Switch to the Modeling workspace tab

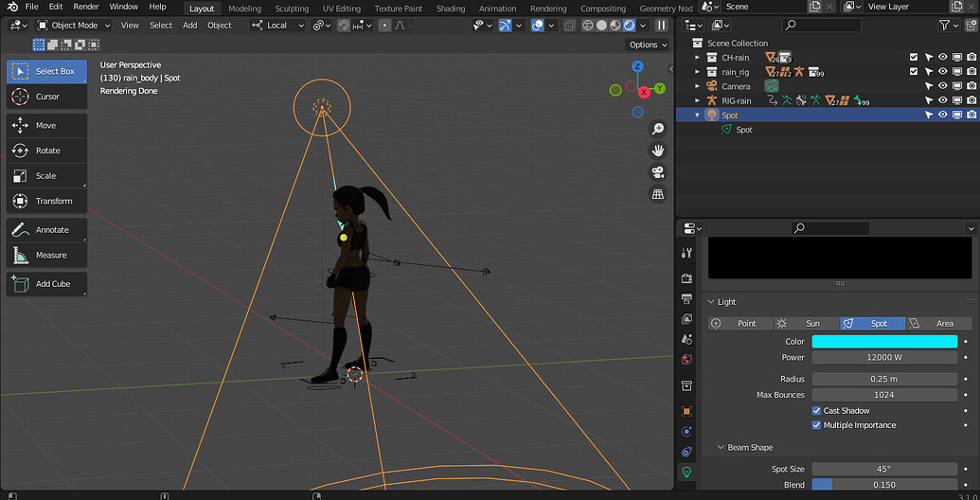245,9
